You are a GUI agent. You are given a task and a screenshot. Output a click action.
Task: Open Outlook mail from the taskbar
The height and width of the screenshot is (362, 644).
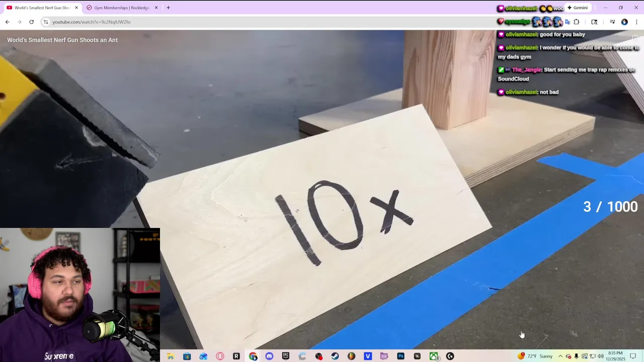203,356
